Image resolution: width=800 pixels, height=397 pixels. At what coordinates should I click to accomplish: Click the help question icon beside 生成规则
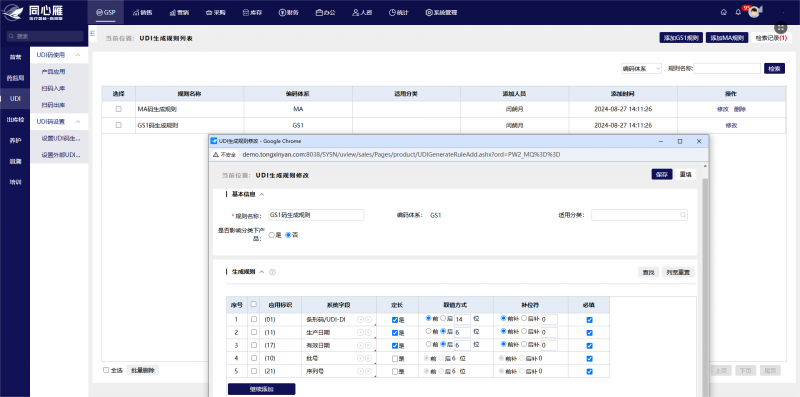tap(272, 272)
